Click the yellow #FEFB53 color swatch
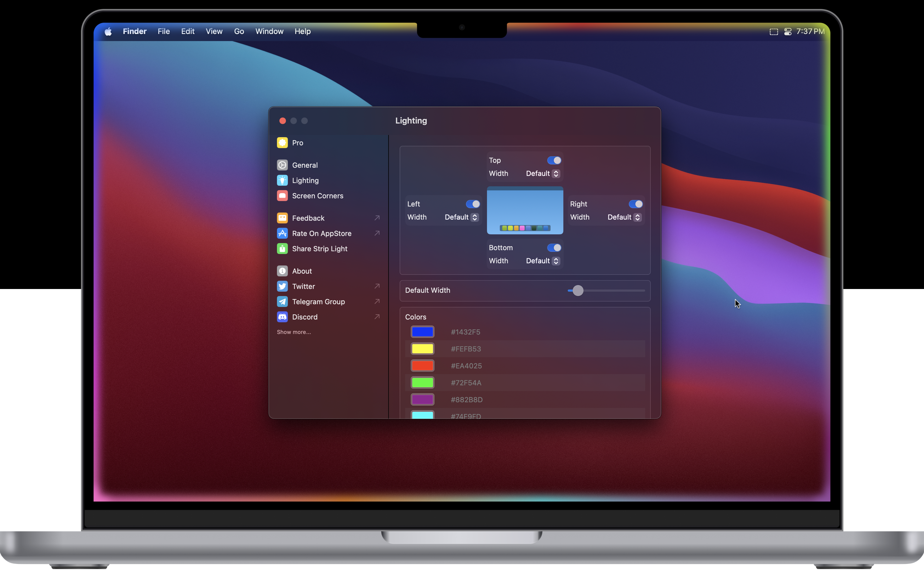 423,349
